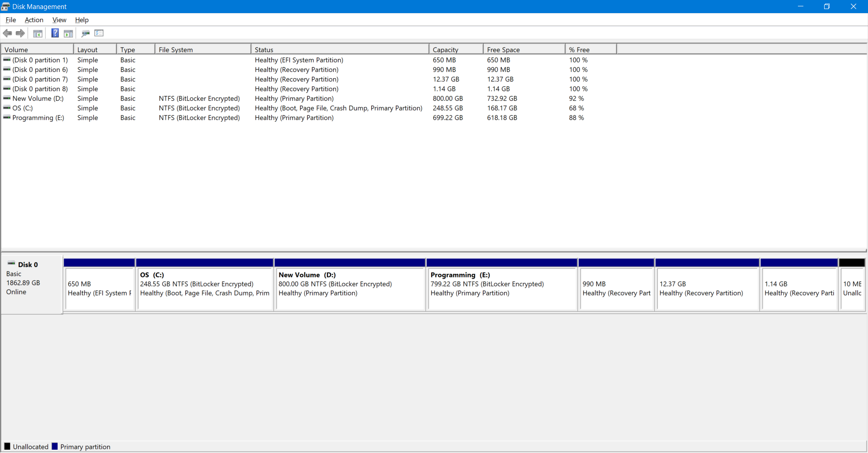Click the Disk 0 label panel

tap(32, 285)
